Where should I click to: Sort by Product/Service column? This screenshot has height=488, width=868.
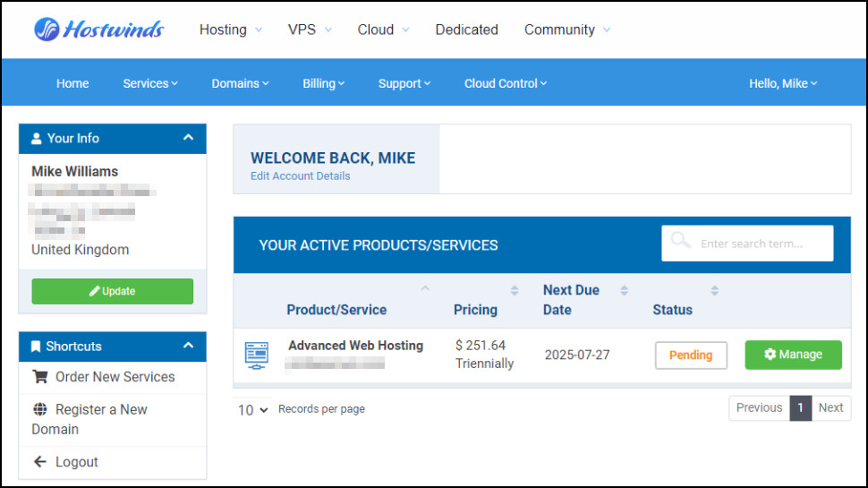(336, 310)
